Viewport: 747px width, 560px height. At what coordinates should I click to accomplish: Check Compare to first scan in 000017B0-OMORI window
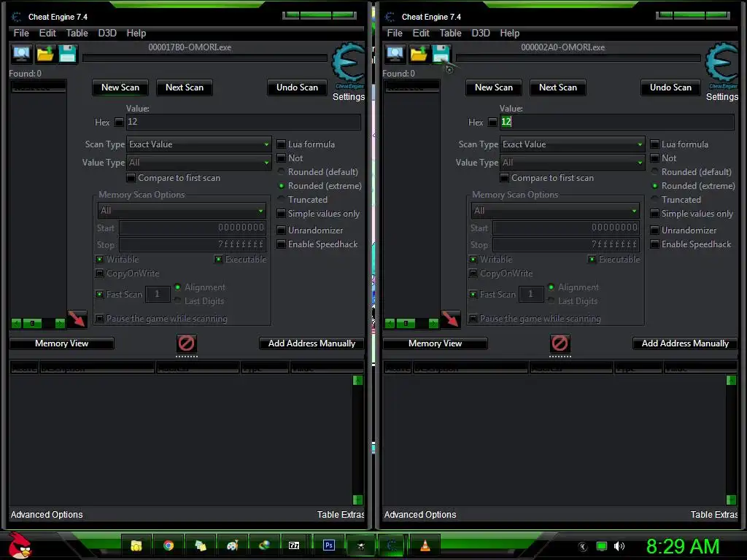tap(131, 178)
